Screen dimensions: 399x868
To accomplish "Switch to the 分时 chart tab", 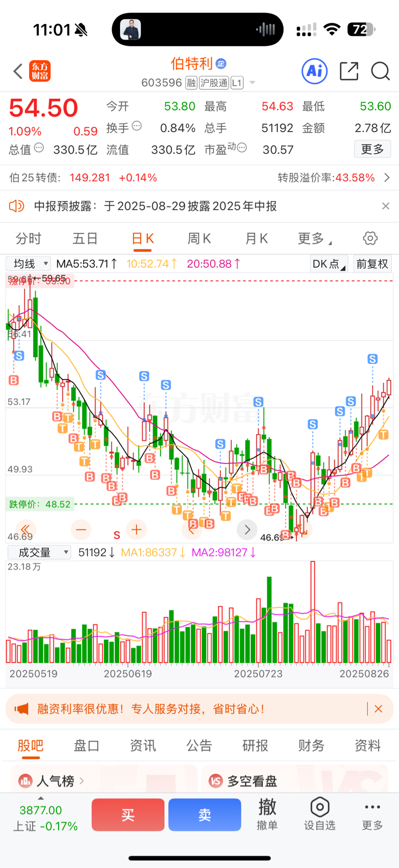I will pos(28,239).
